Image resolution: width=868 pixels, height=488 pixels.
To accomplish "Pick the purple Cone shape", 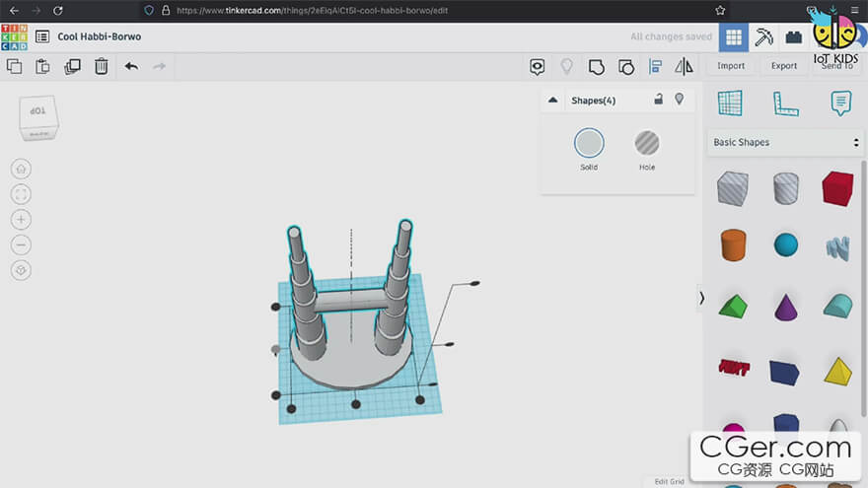I will [785, 307].
